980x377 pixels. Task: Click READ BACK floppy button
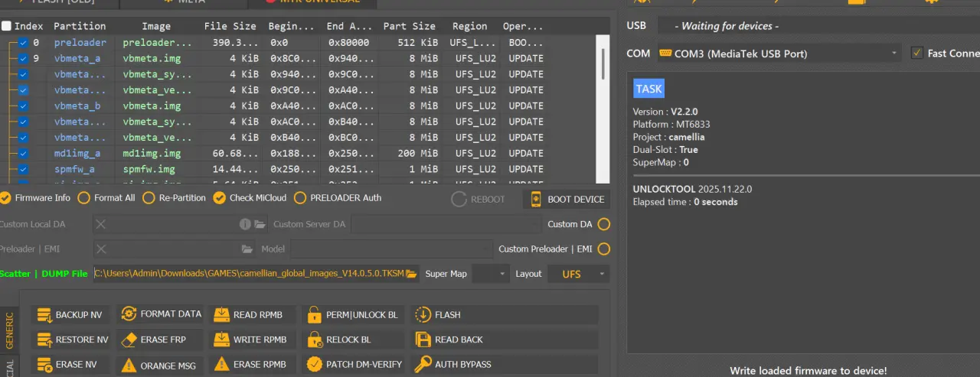click(x=505, y=340)
